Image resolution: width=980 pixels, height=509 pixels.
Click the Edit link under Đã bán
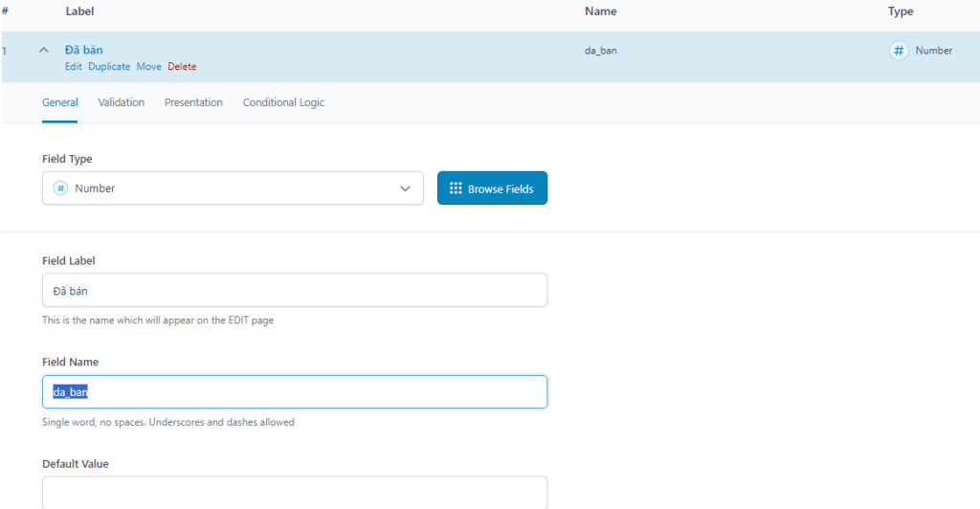point(73,67)
